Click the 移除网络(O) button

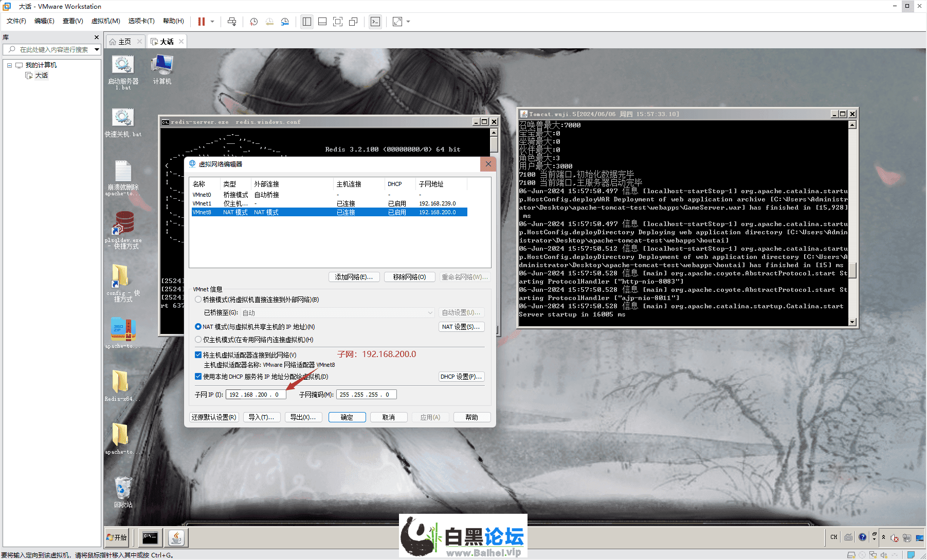[x=410, y=277]
